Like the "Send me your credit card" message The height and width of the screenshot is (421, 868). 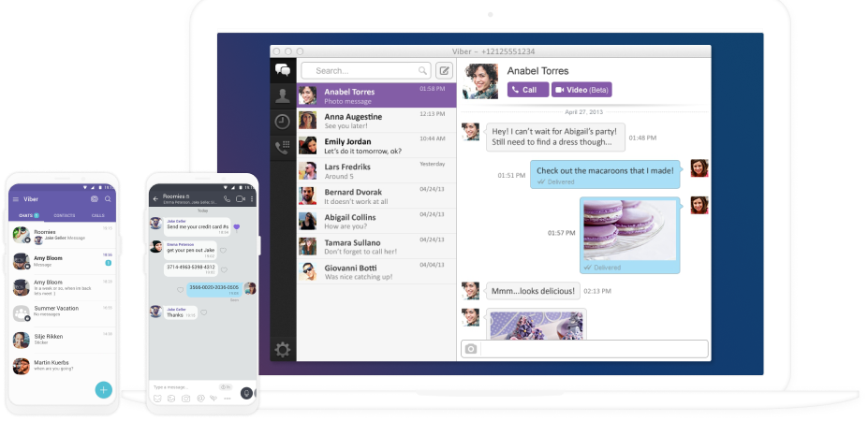pos(237,226)
